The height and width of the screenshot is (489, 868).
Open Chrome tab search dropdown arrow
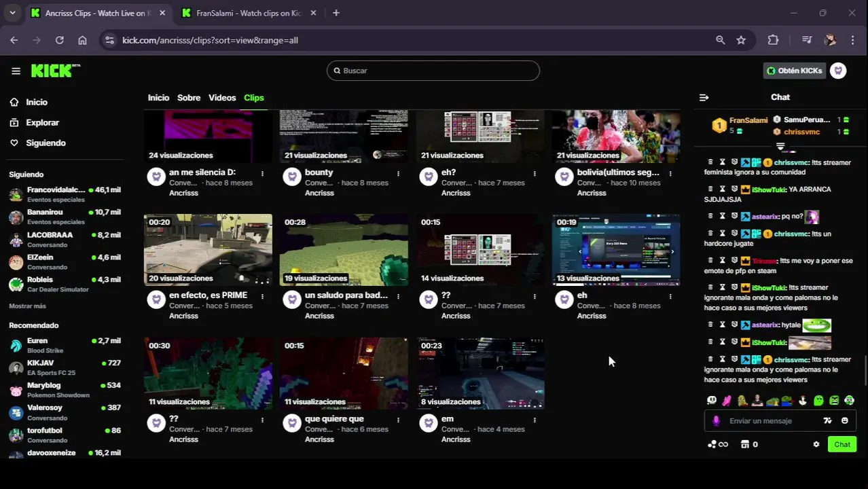click(x=12, y=13)
